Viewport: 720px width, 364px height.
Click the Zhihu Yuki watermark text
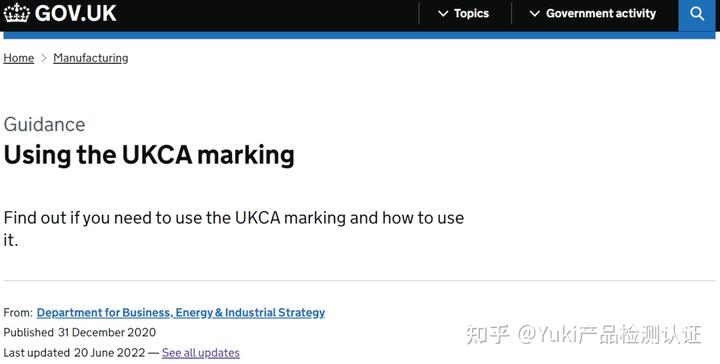tap(584, 334)
